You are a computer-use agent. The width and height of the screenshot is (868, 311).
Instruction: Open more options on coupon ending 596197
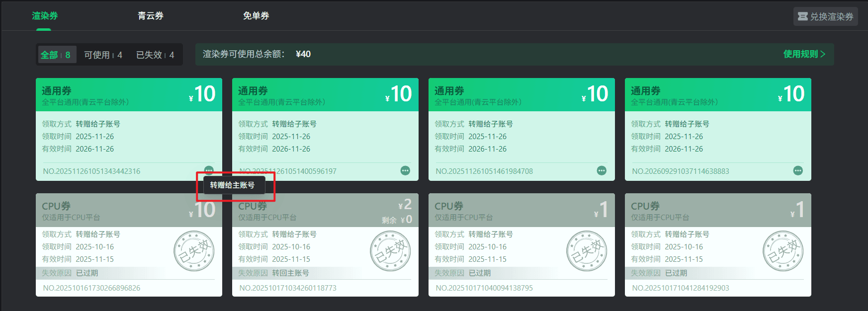pos(405,171)
